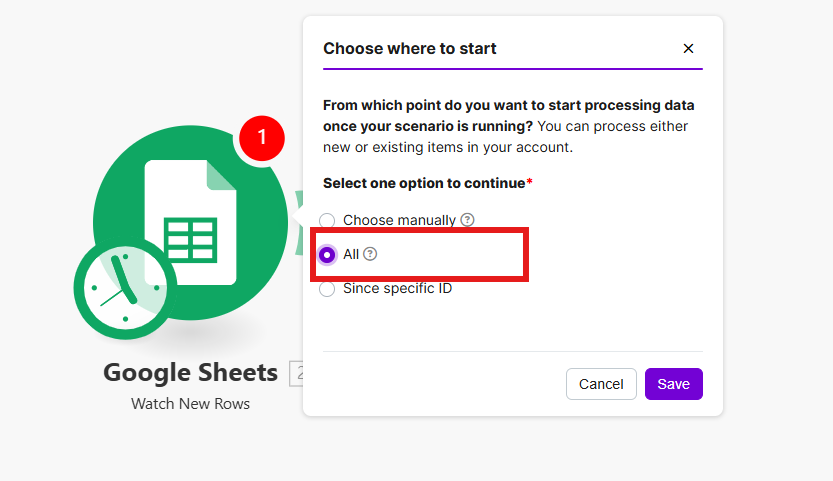Click the purple line under the dialog title
Image resolution: width=833 pixels, height=481 pixels.
click(512, 69)
